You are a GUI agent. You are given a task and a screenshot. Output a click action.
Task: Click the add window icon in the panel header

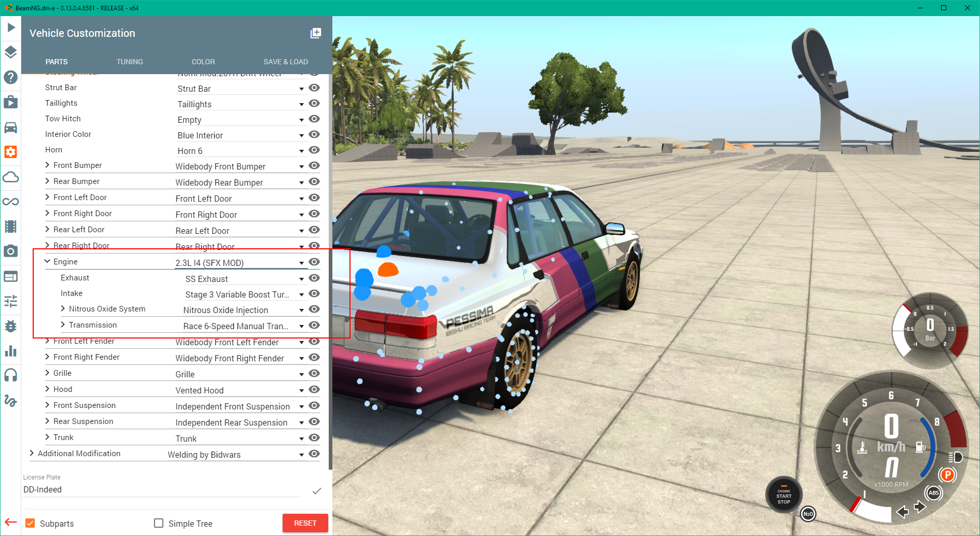tap(316, 33)
